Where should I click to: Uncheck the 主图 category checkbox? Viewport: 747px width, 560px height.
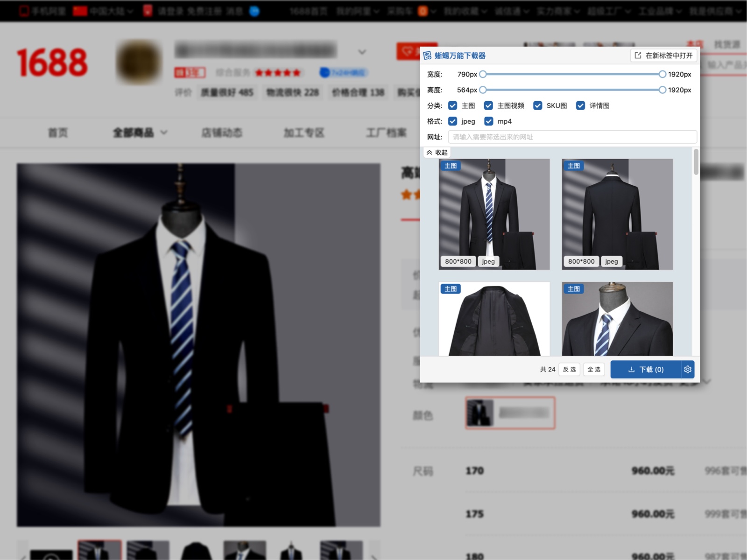[452, 105]
